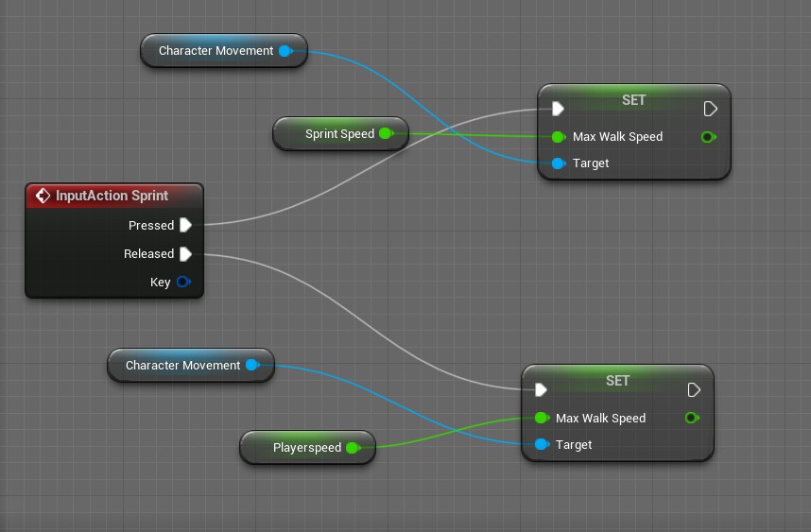
Task: Select the SET node header connected to Released
Action: (617, 380)
